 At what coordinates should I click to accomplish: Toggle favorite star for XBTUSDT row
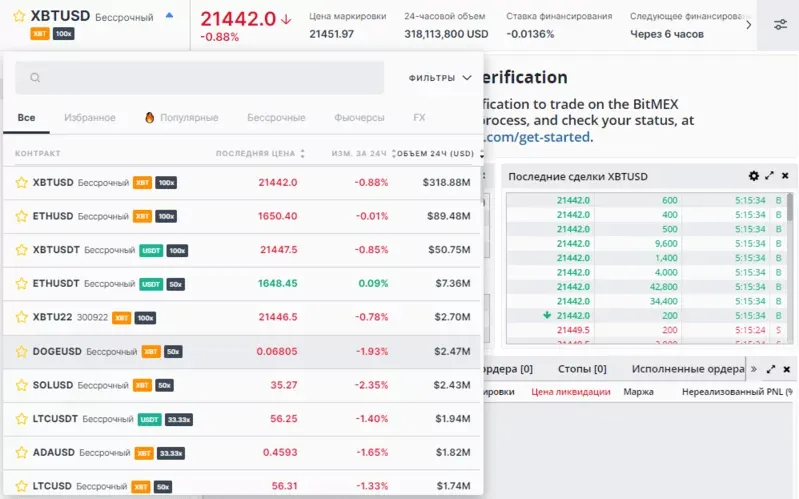(x=21, y=250)
